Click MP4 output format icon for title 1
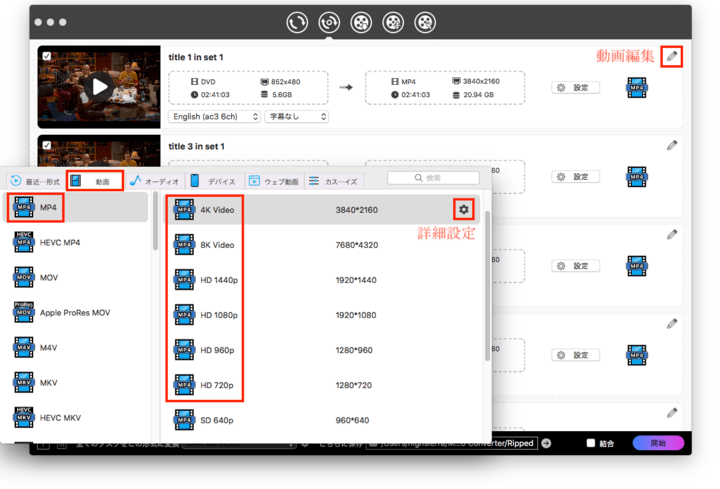This screenshot has height=489, width=720. pyautogui.click(x=637, y=88)
